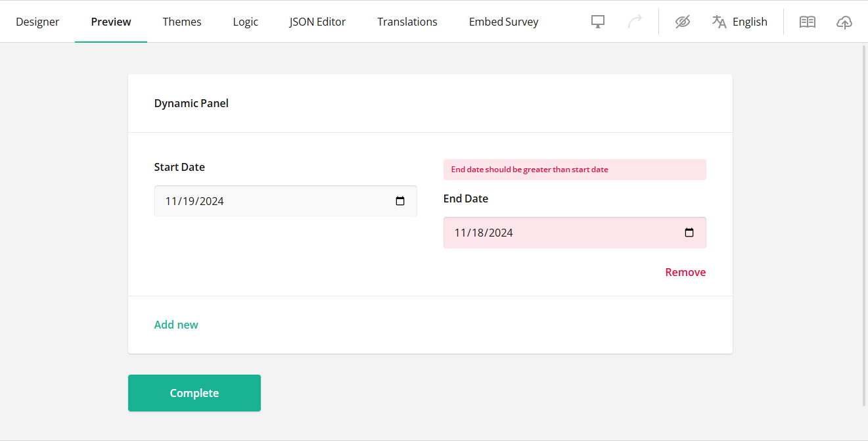Toggle visibility of invisible elements
The image size is (868, 441).
click(682, 21)
